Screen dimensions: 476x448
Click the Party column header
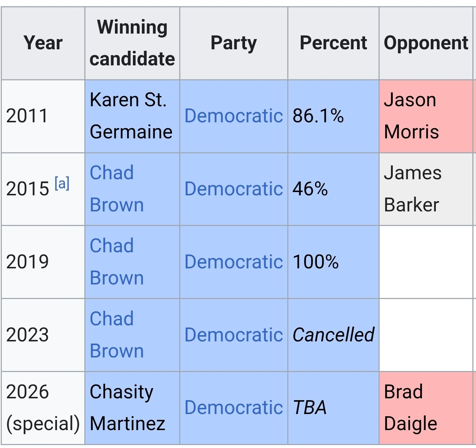click(234, 43)
